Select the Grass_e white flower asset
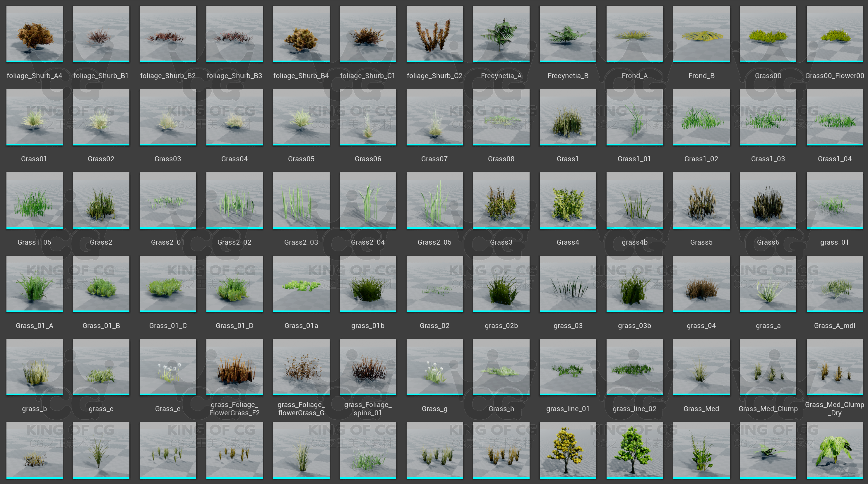 (167, 367)
